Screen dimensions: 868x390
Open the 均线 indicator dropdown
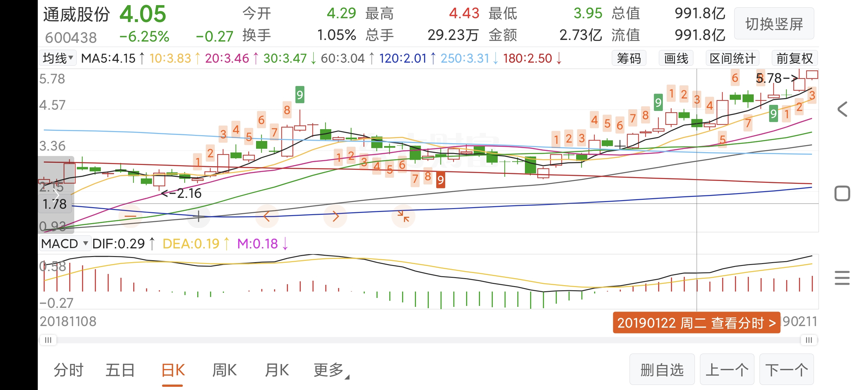(x=58, y=58)
